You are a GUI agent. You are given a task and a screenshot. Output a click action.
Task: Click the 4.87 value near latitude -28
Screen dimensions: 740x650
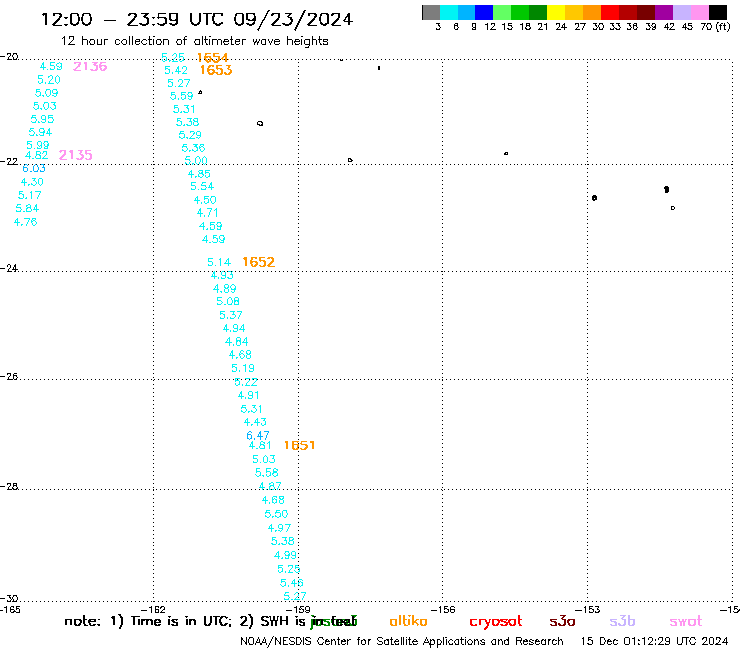(x=270, y=486)
